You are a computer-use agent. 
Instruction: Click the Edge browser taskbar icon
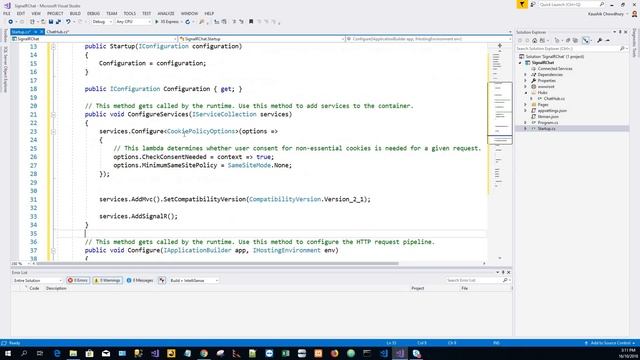pyautogui.click(x=57, y=353)
